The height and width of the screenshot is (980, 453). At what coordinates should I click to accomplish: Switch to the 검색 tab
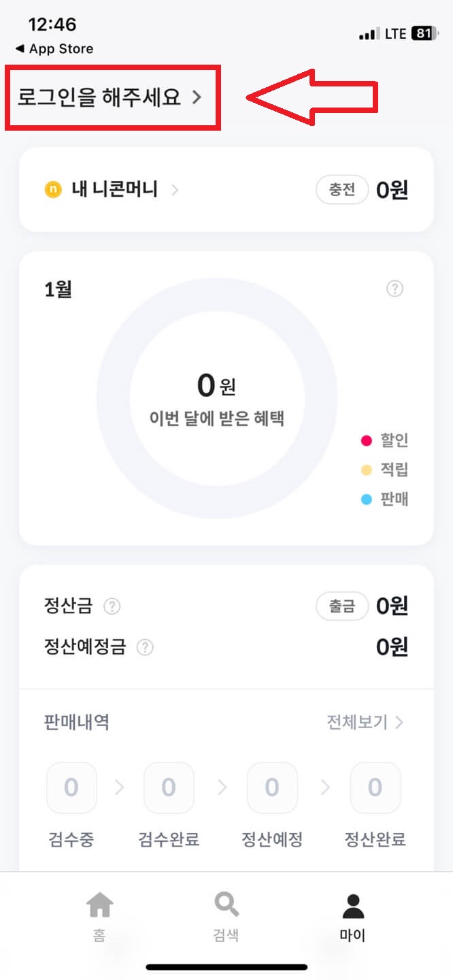coord(225,917)
